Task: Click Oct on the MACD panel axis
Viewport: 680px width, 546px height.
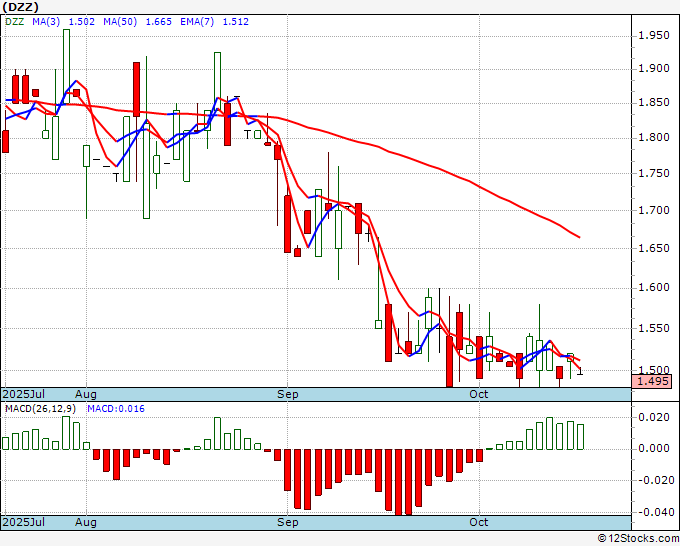Action: (479, 522)
